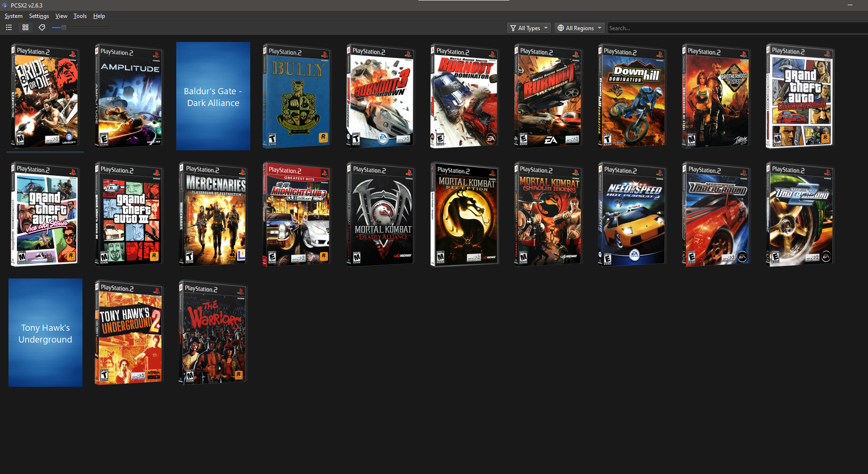Open the System menu
The height and width of the screenshot is (474, 868).
click(14, 16)
